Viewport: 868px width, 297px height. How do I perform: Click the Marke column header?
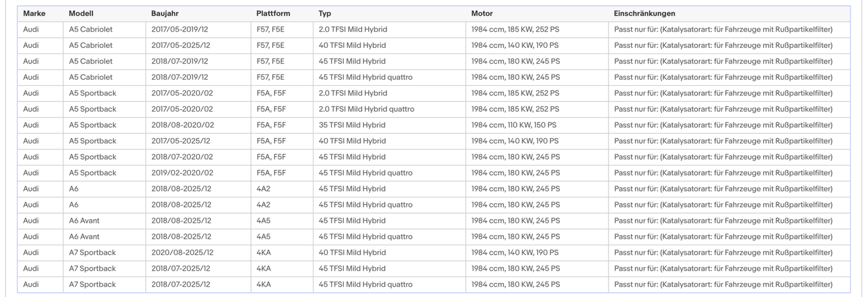tap(34, 13)
